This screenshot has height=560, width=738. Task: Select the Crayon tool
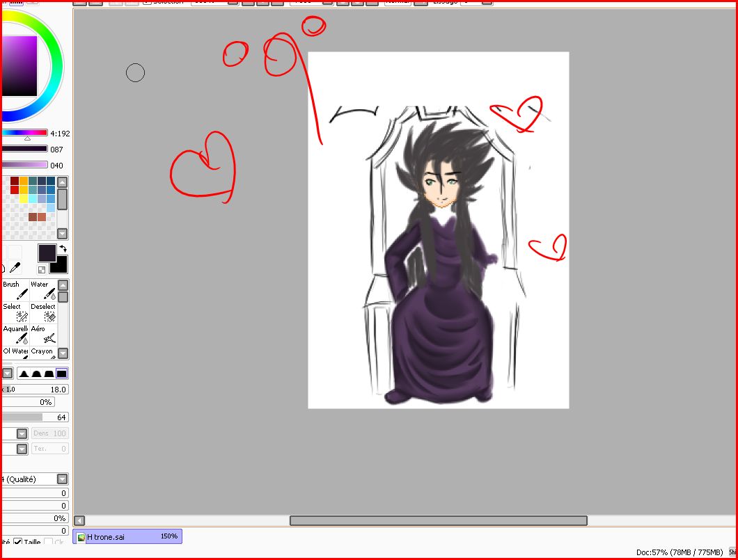pyautogui.click(x=42, y=353)
